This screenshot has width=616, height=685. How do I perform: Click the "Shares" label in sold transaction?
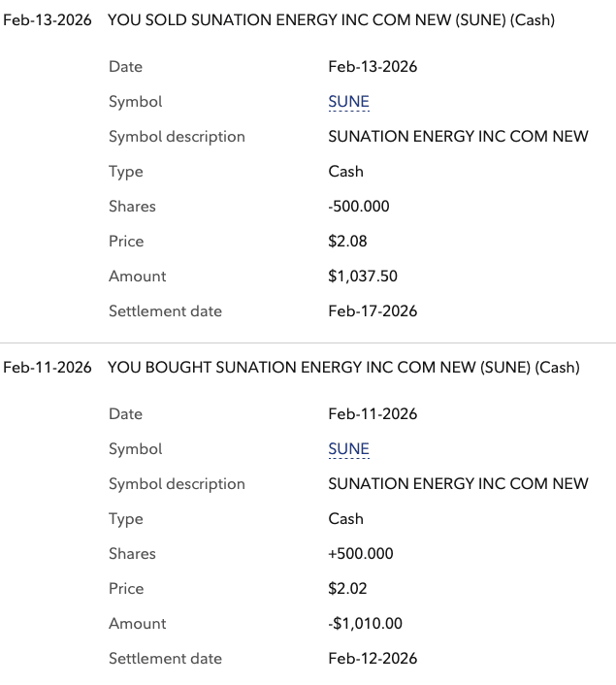click(x=132, y=207)
